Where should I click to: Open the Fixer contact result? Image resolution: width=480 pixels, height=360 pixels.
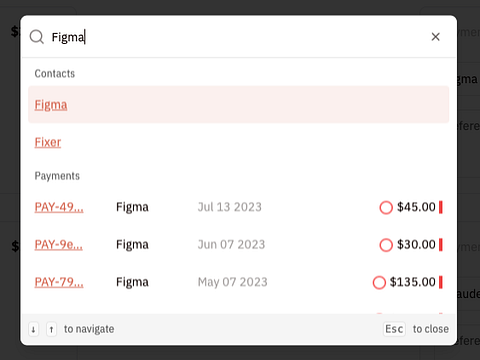(x=48, y=142)
